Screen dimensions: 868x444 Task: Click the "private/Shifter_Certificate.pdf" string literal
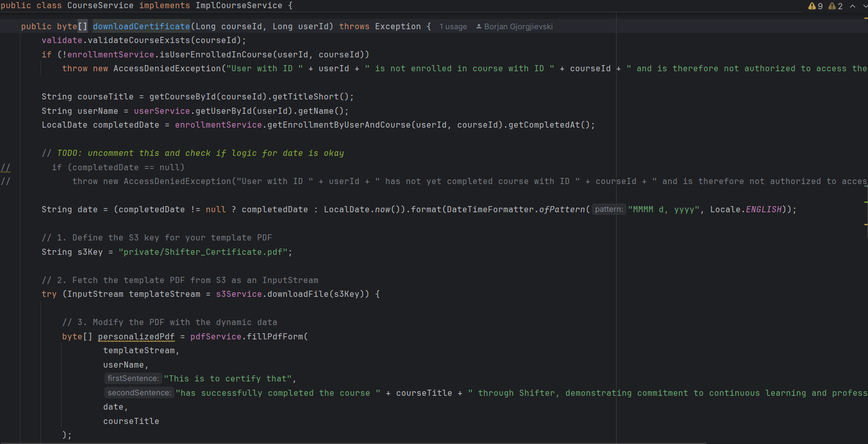coord(203,252)
